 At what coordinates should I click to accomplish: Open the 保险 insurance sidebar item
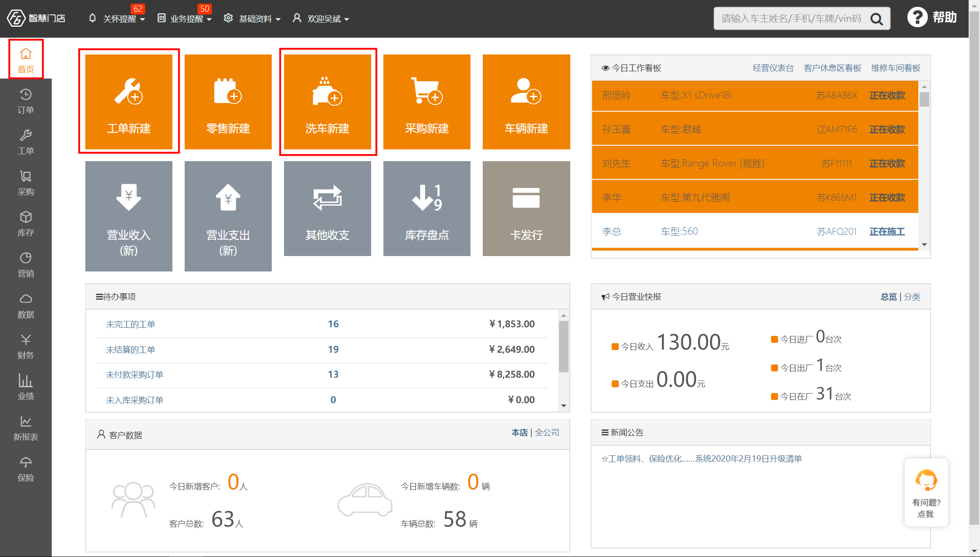[x=26, y=469]
